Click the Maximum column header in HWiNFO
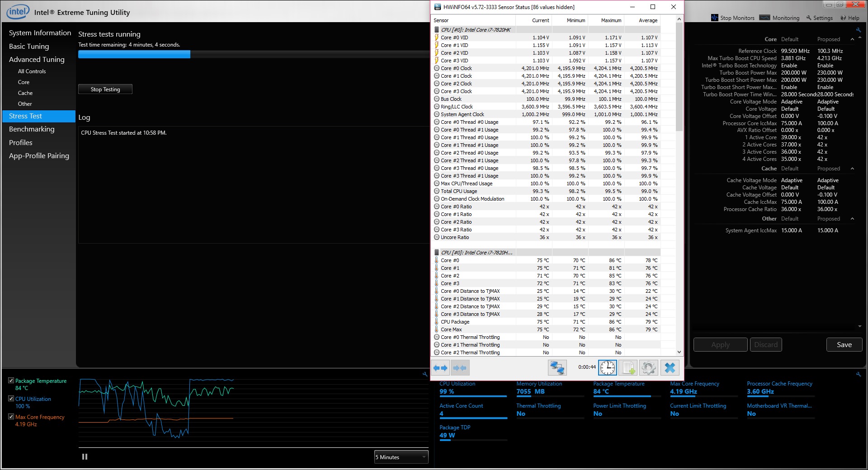Image resolution: width=868 pixels, height=470 pixels. [x=606, y=20]
